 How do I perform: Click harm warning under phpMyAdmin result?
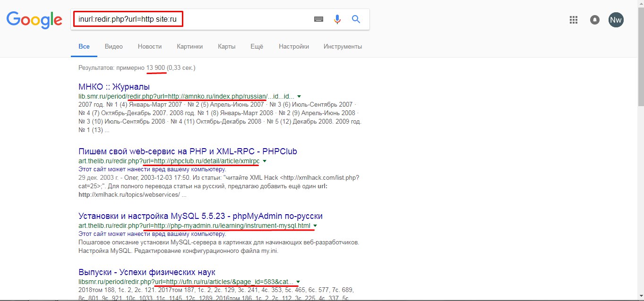(152, 234)
